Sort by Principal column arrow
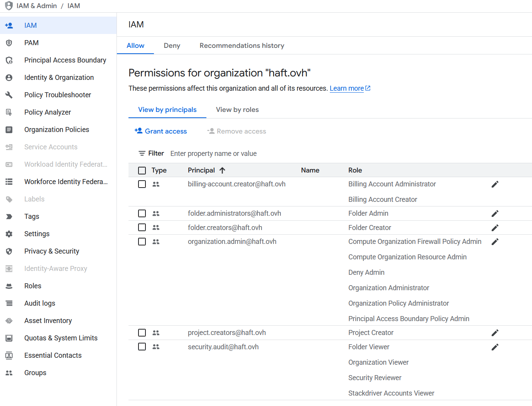 pos(223,171)
